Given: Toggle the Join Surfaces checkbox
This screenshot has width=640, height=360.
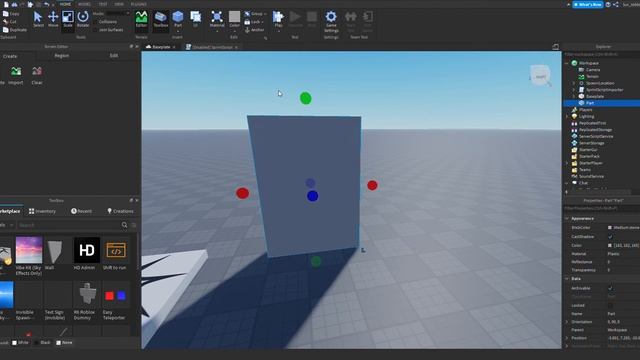Looking at the screenshot, I should click(96, 30).
